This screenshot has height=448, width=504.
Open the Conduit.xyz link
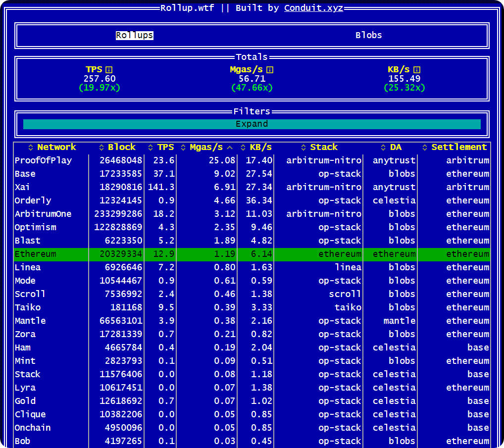point(314,8)
